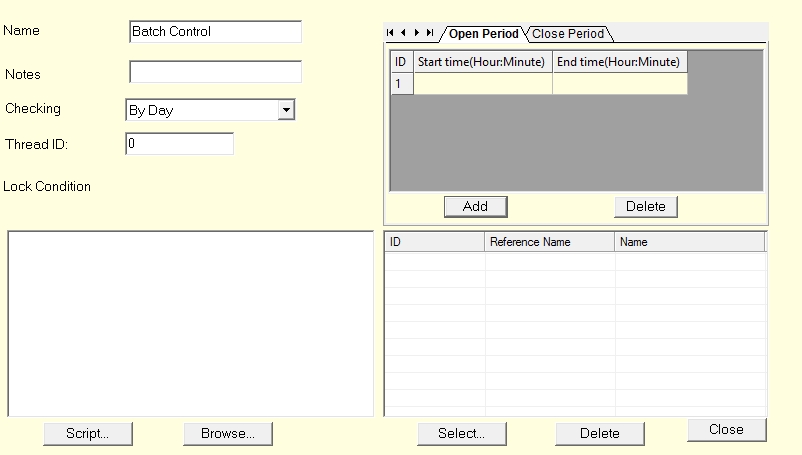Go to first tab navigation arrow

pyautogui.click(x=391, y=34)
